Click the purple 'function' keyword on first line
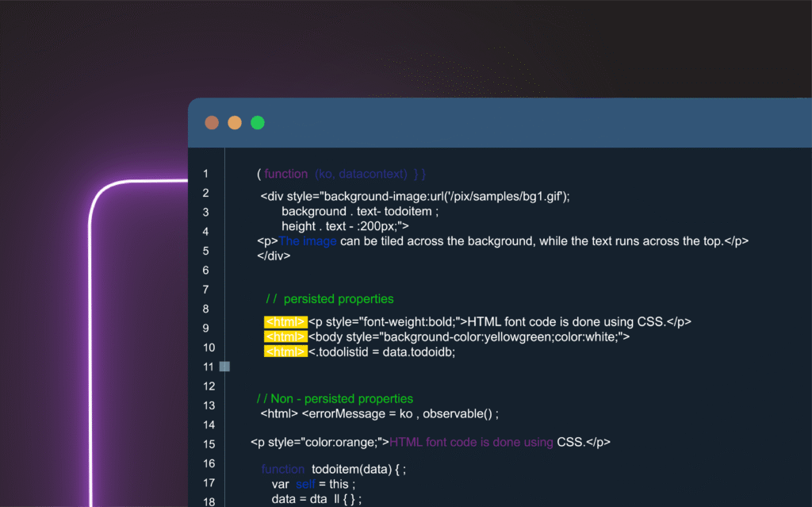Image resolution: width=812 pixels, height=507 pixels. tap(285, 174)
